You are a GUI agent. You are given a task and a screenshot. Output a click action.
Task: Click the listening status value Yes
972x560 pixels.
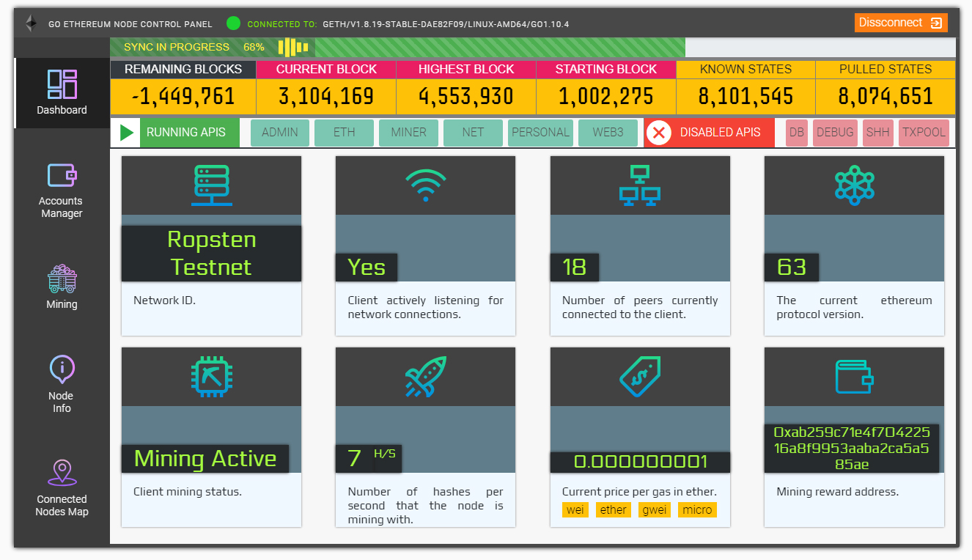tap(367, 268)
